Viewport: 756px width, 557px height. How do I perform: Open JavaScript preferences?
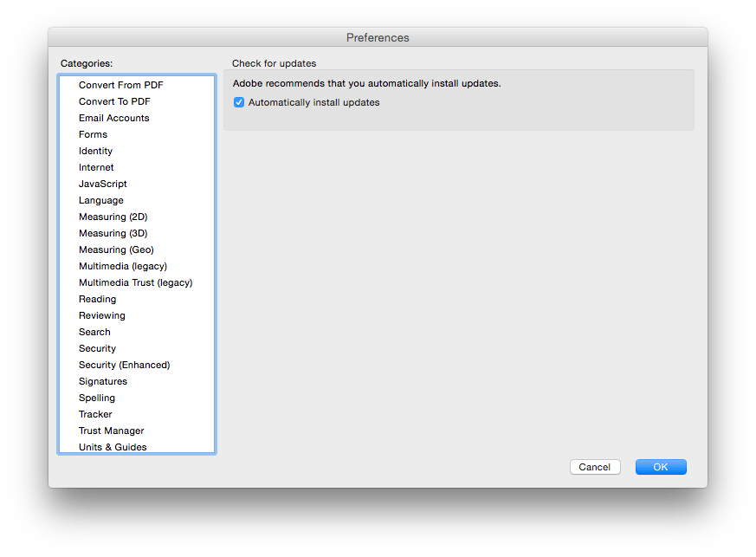tap(102, 184)
